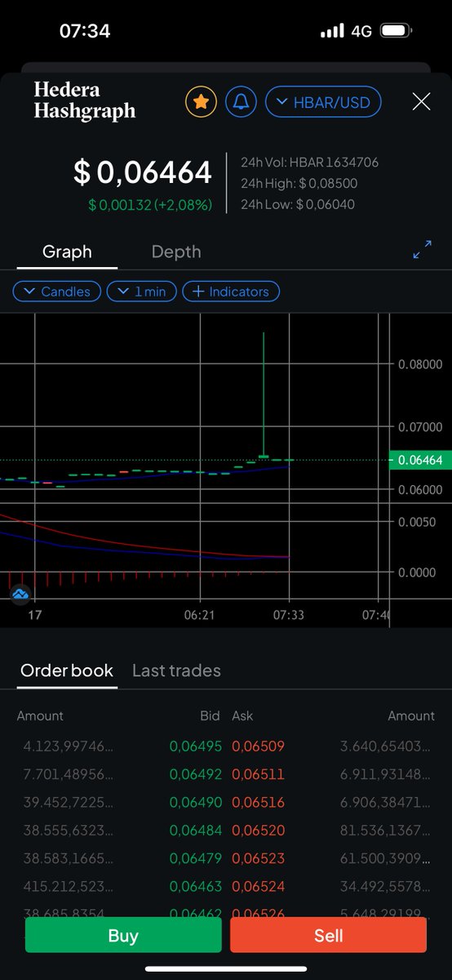Screen dimensions: 452x980
Task: Click the 24h High $0,08500 text
Action: (x=299, y=184)
